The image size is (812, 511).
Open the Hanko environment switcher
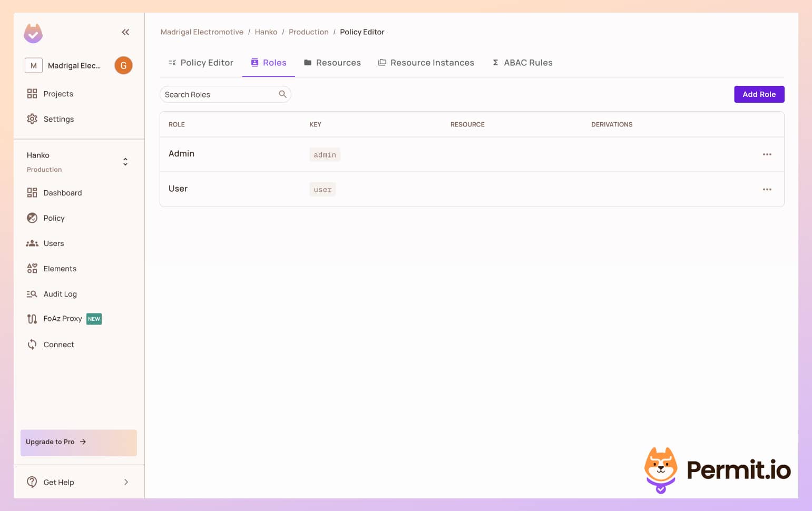125,161
